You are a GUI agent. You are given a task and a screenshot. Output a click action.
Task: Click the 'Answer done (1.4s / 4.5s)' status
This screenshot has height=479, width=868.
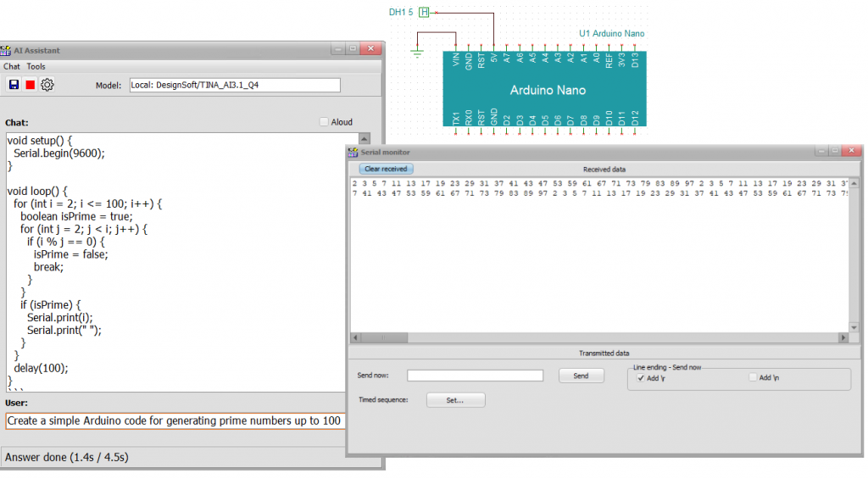pos(66,458)
